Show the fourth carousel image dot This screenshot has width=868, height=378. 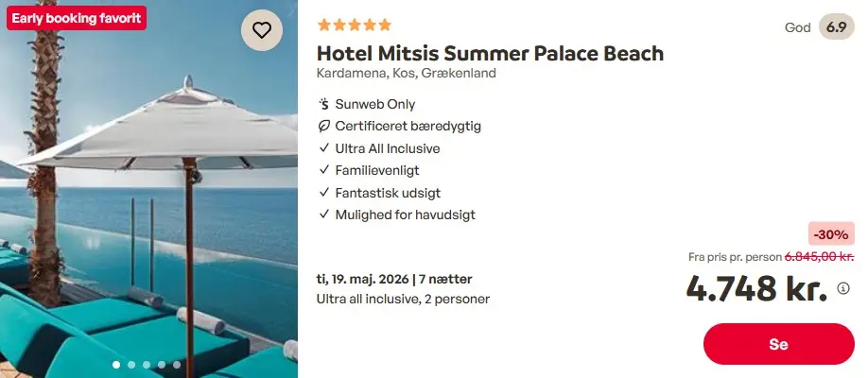pyautogui.click(x=162, y=364)
